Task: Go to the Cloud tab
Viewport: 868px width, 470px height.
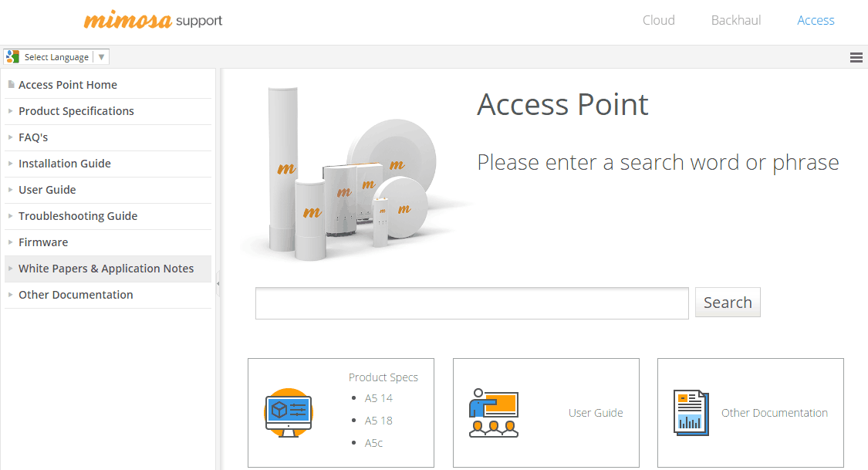Action: coord(658,21)
